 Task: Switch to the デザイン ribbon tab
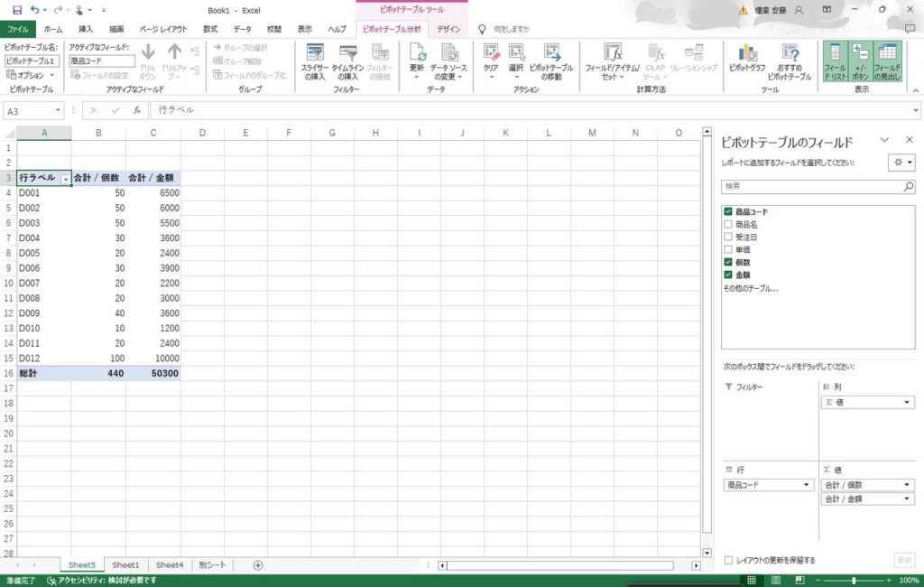click(448, 29)
